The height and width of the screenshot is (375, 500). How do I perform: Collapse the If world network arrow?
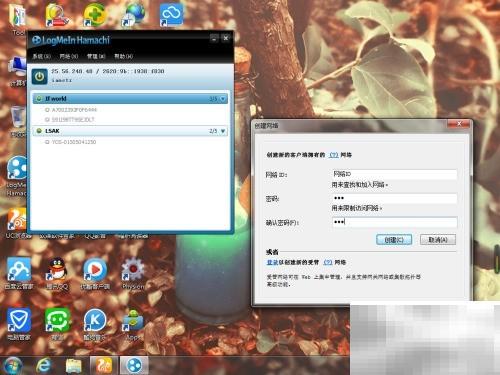point(223,99)
